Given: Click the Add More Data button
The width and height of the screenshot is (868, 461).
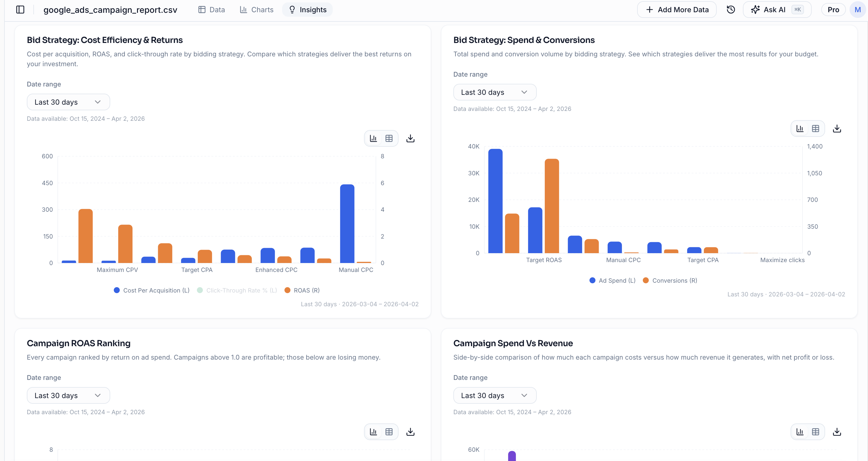Looking at the screenshot, I should tap(676, 10).
